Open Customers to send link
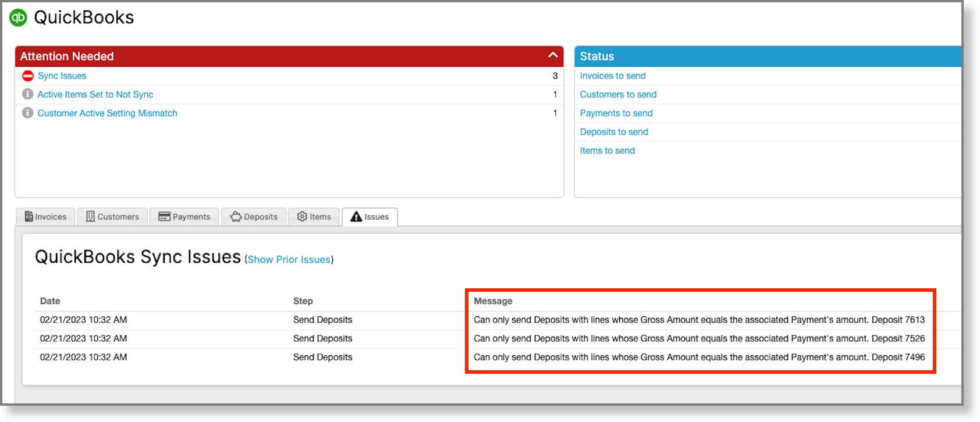The width and height of the screenshot is (980, 422). [618, 94]
